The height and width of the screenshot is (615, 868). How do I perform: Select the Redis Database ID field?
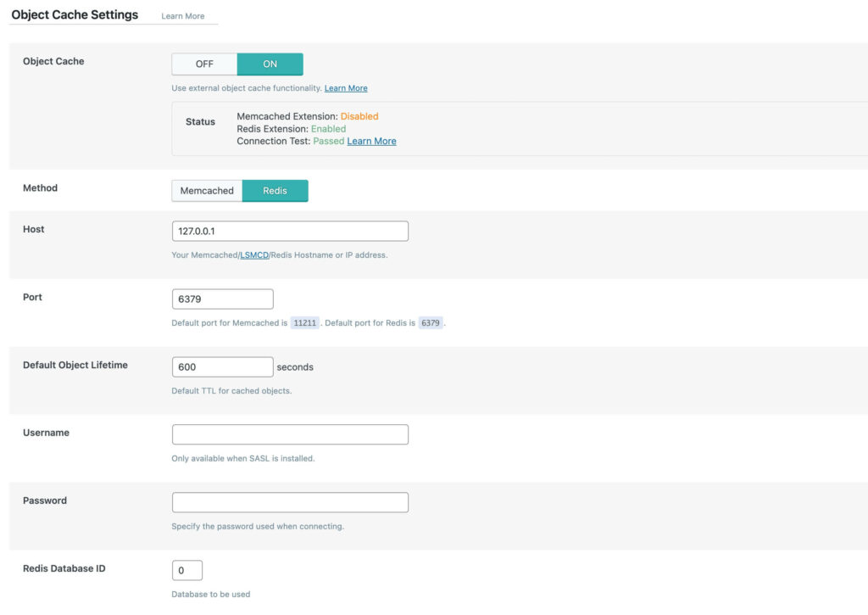pos(186,570)
